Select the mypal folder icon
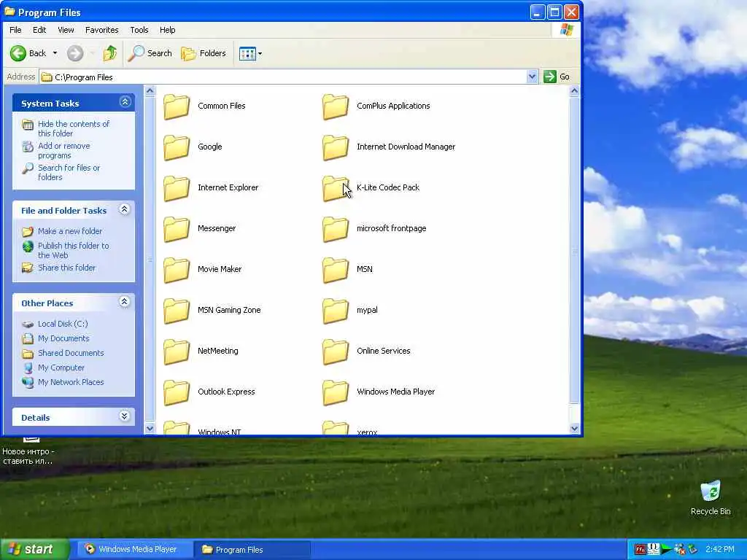The width and height of the screenshot is (747, 560). (x=336, y=311)
